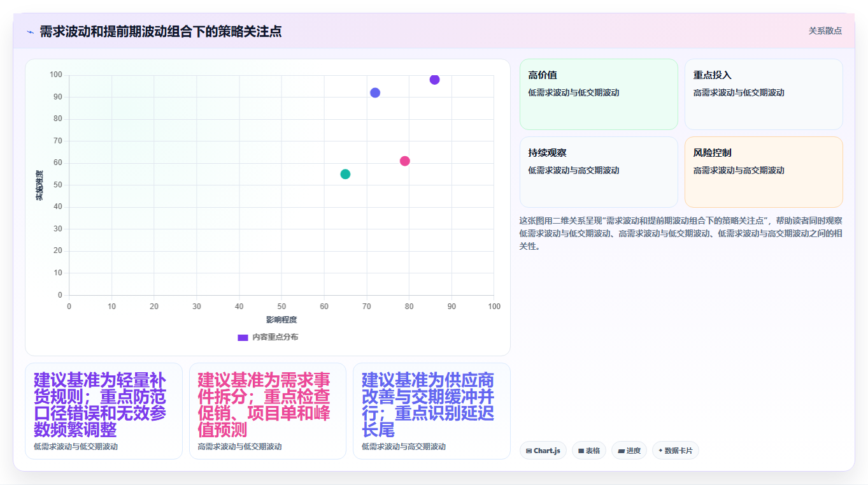868x485 pixels.
Task: Click 低需求波动与低交期波动 in the 高价值 card
Action: pos(574,93)
